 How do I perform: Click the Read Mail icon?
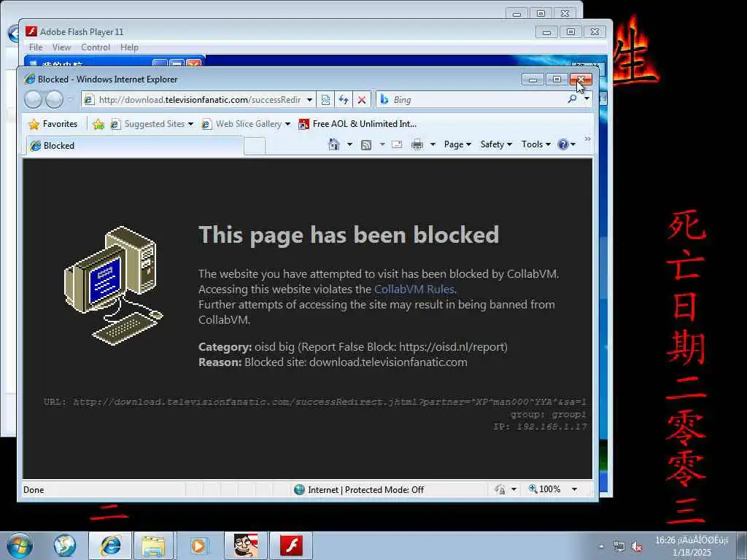397,144
